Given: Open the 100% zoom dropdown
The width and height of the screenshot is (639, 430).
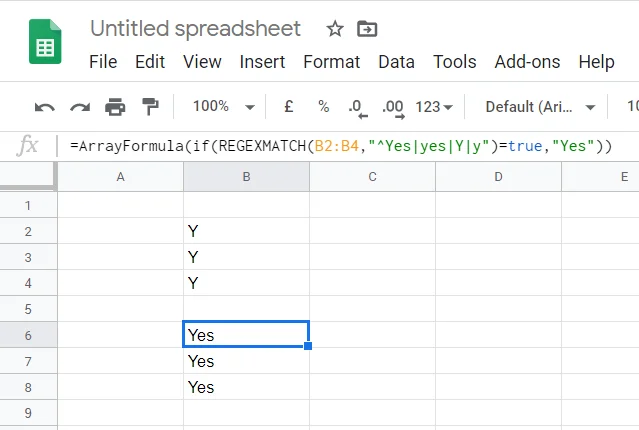Looking at the screenshot, I should pyautogui.click(x=222, y=106).
